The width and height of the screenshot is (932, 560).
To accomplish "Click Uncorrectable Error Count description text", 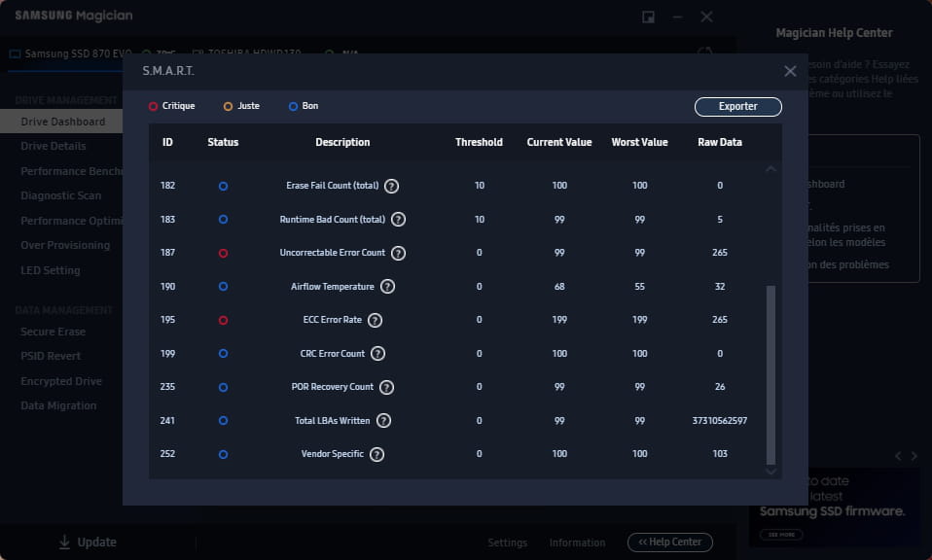I will coord(333,253).
